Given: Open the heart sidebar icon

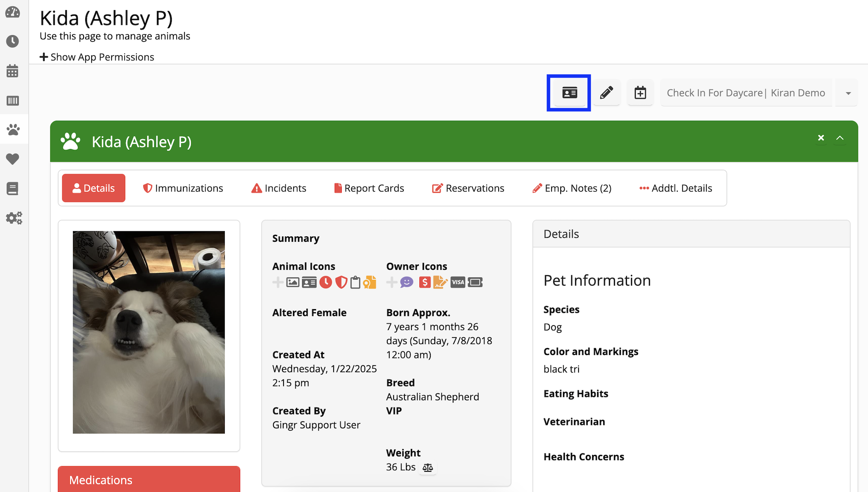Looking at the screenshot, I should (13, 159).
